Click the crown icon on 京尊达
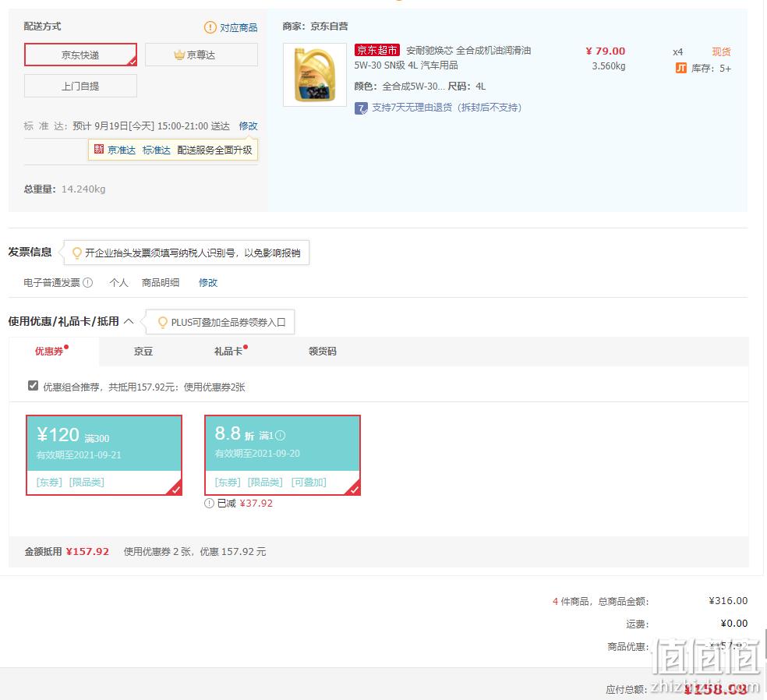Screen dimensions: 767x700 179,55
